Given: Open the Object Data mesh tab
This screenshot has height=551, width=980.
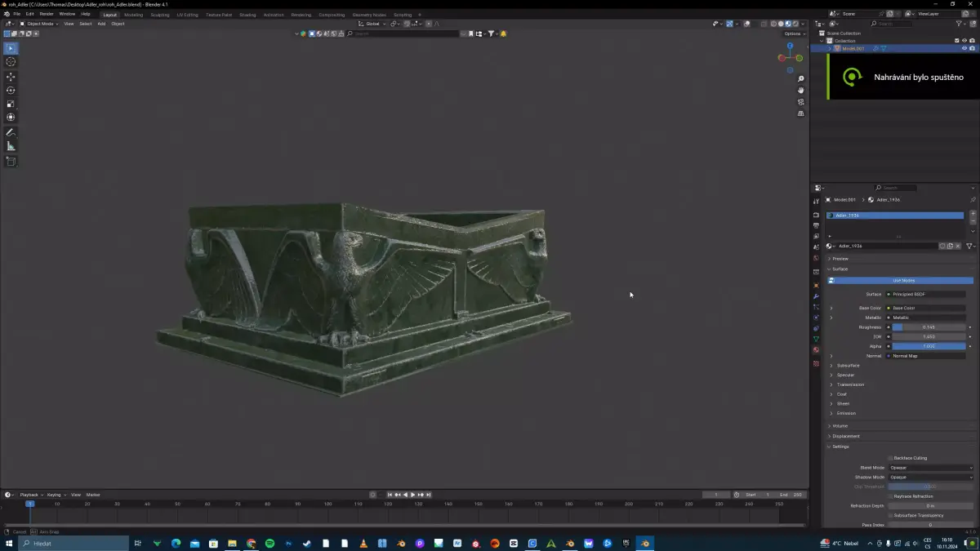Looking at the screenshot, I should pos(816,339).
